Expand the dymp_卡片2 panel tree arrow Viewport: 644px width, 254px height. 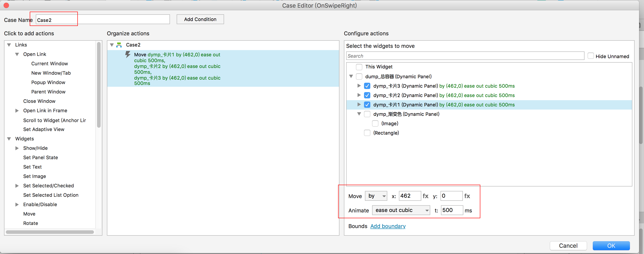(x=359, y=95)
